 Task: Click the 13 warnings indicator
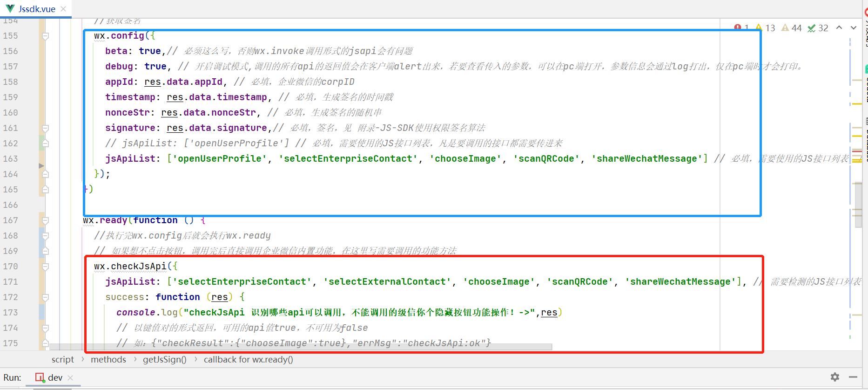tap(766, 28)
